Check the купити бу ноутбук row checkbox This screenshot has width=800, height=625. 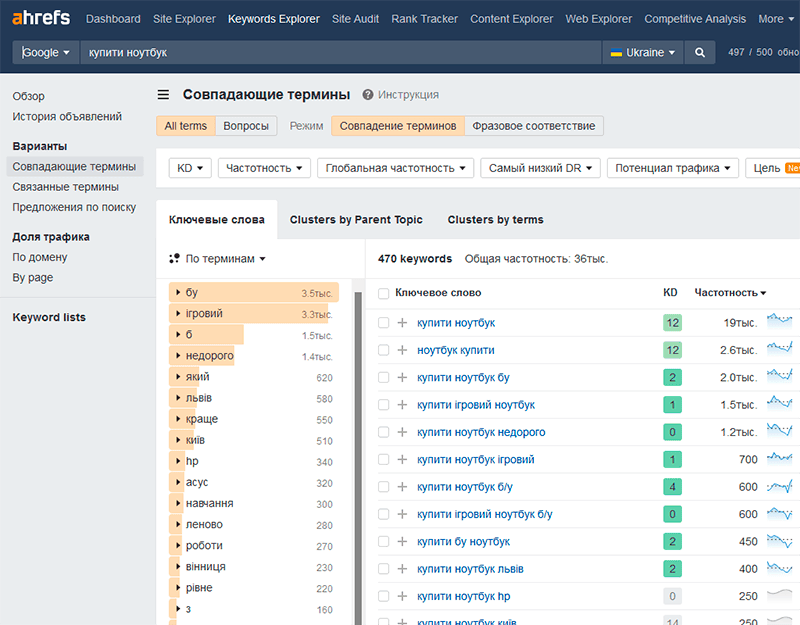click(x=384, y=541)
